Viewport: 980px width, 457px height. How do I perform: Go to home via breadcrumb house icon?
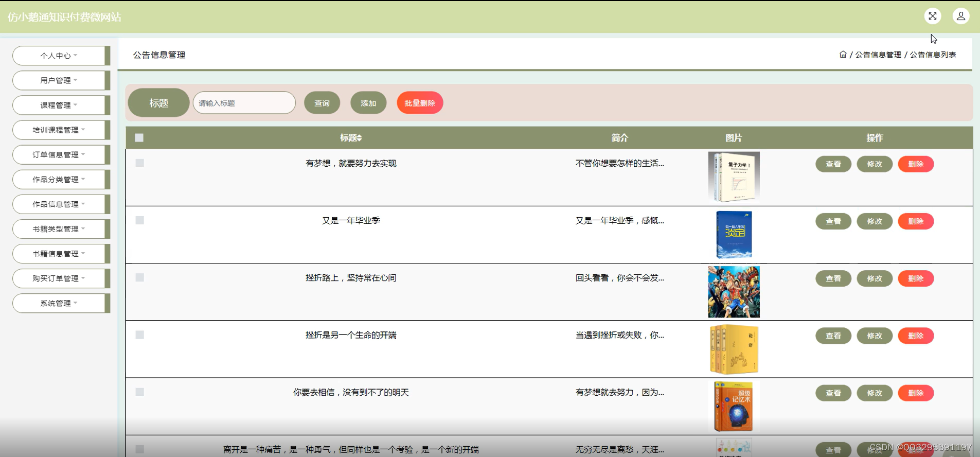pyautogui.click(x=843, y=55)
